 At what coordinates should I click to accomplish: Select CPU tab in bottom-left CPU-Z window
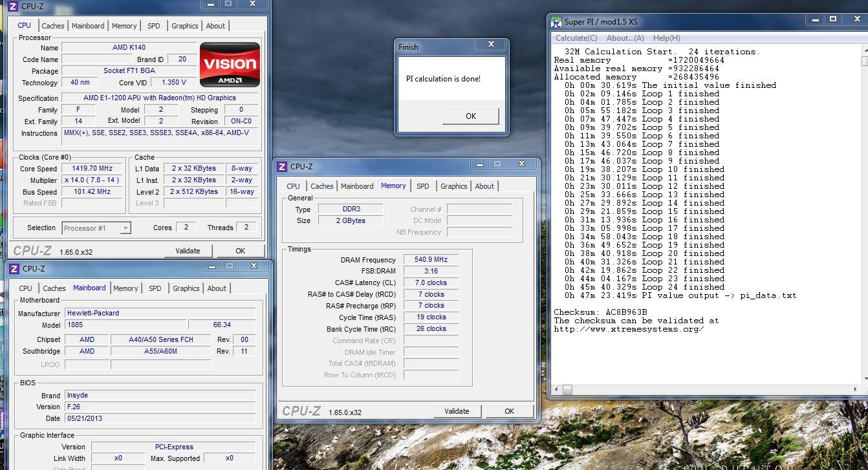pos(26,288)
